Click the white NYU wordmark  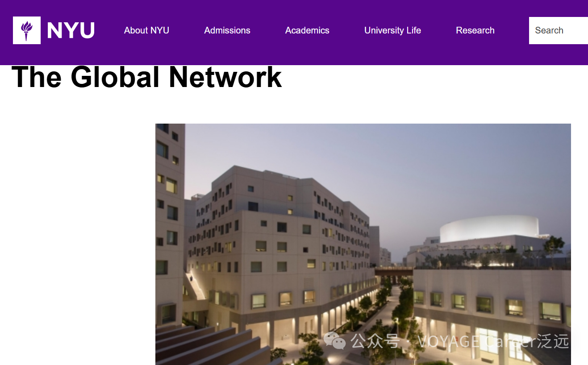(71, 31)
